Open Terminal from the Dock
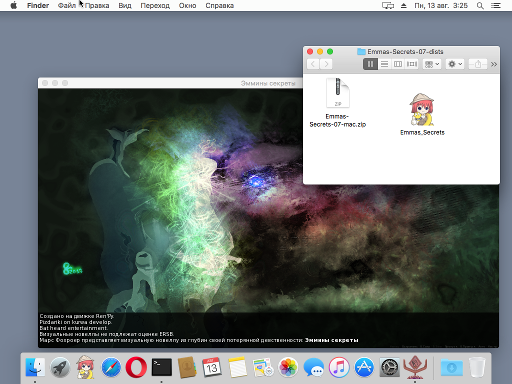 [162, 367]
